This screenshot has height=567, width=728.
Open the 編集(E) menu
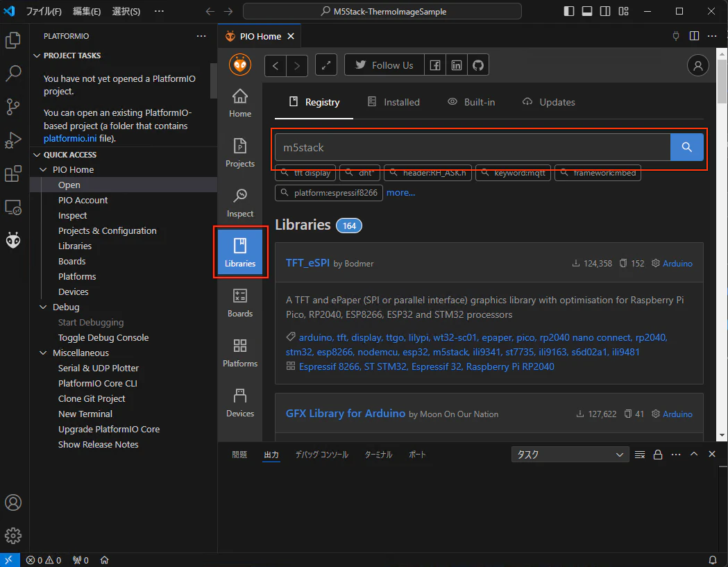point(87,12)
